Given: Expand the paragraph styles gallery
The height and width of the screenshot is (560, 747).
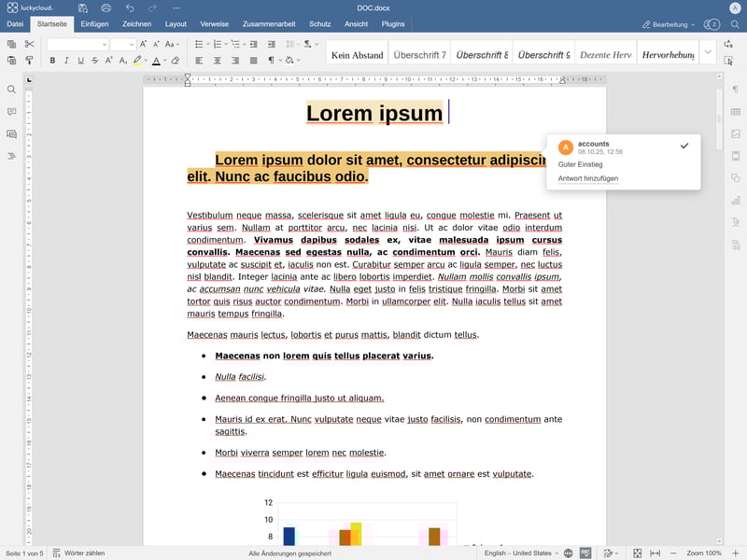Looking at the screenshot, I should point(707,53).
